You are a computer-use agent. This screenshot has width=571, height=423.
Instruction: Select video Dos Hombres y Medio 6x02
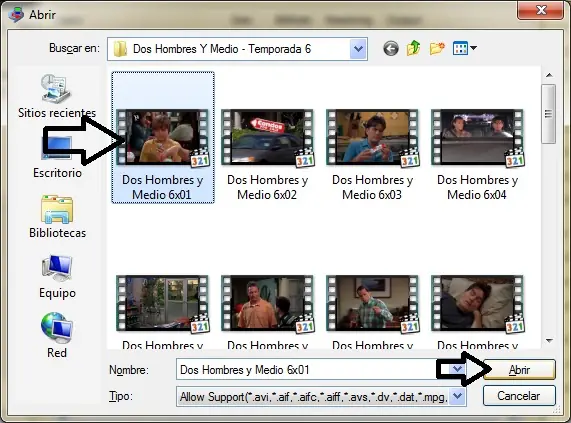268,155
